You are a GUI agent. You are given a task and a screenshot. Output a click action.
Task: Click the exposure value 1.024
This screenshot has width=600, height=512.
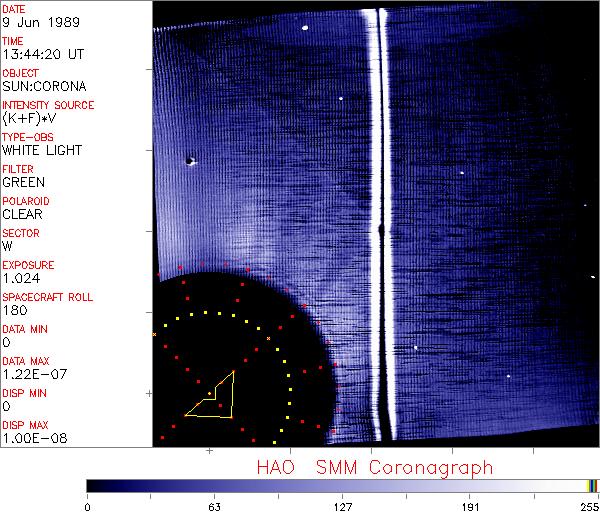tap(21, 278)
